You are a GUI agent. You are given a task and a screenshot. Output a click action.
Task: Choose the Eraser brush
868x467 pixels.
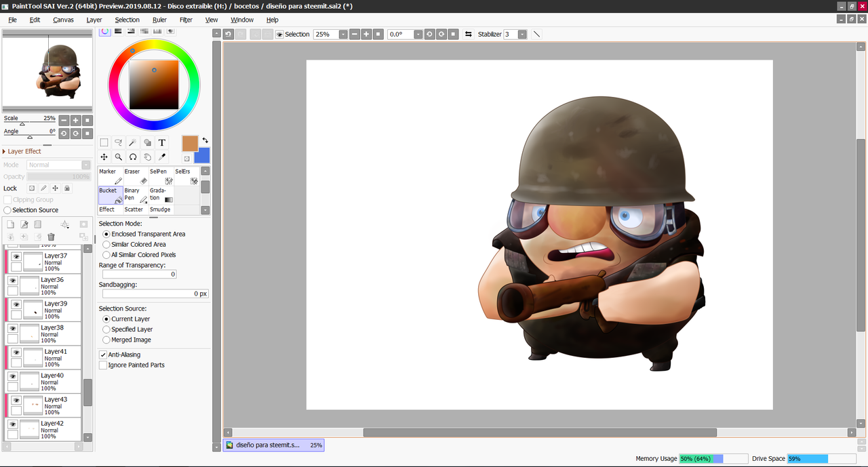tap(136, 176)
